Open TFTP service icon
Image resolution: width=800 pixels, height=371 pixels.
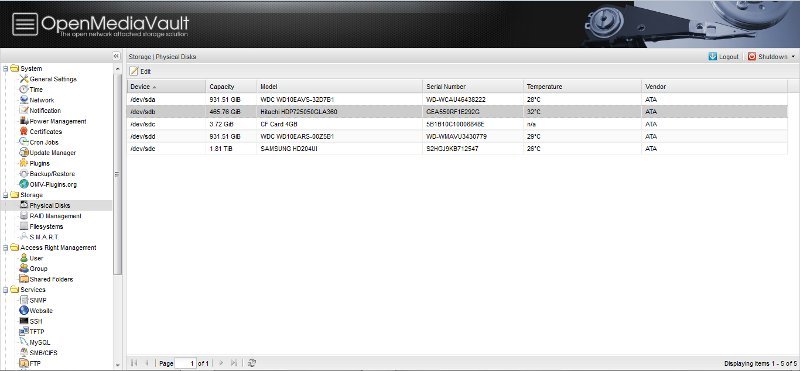23,332
